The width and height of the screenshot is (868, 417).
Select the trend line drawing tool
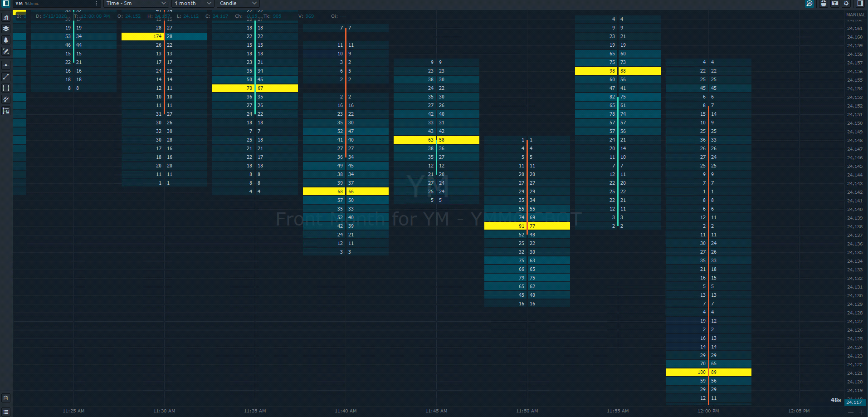pyautogui.click(x=6, y=77)
